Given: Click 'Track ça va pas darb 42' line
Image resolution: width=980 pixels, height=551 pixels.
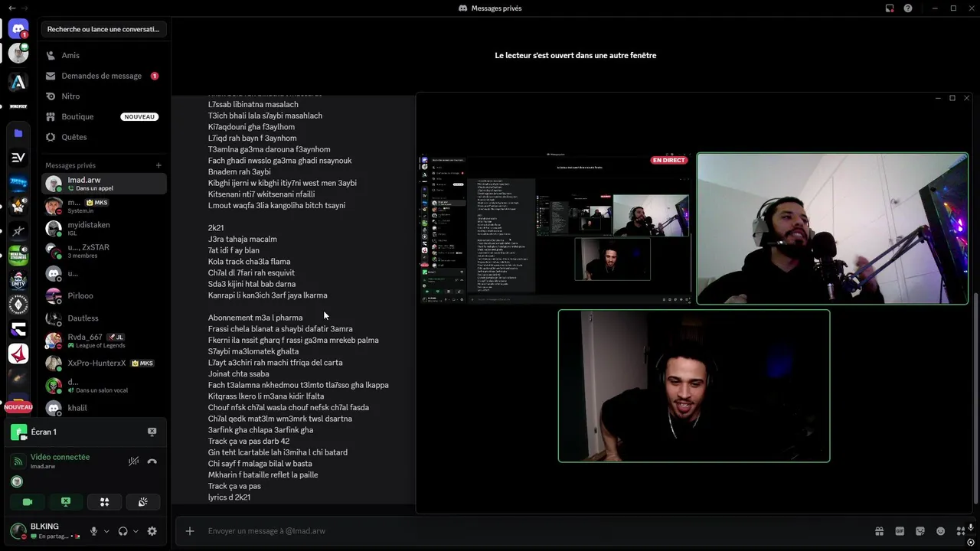Looking at the screenshot, I should tap(249, 442).
